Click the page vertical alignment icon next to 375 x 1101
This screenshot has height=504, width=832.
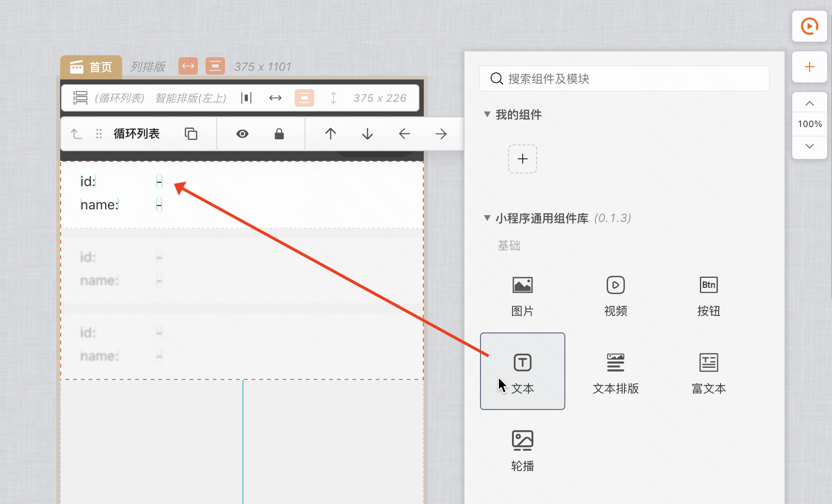click(x=215, y=66)
